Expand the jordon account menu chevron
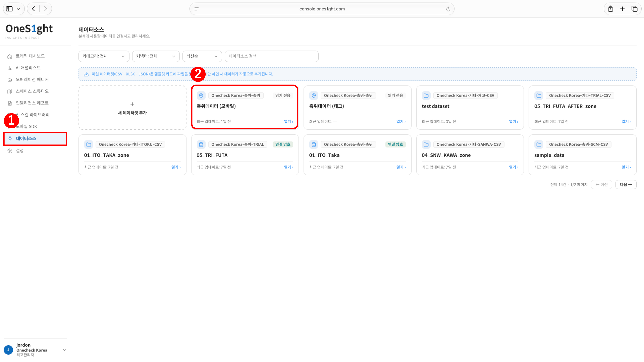Image resolution: width=644 pixels, height=362 pixels. coord(65,350)
